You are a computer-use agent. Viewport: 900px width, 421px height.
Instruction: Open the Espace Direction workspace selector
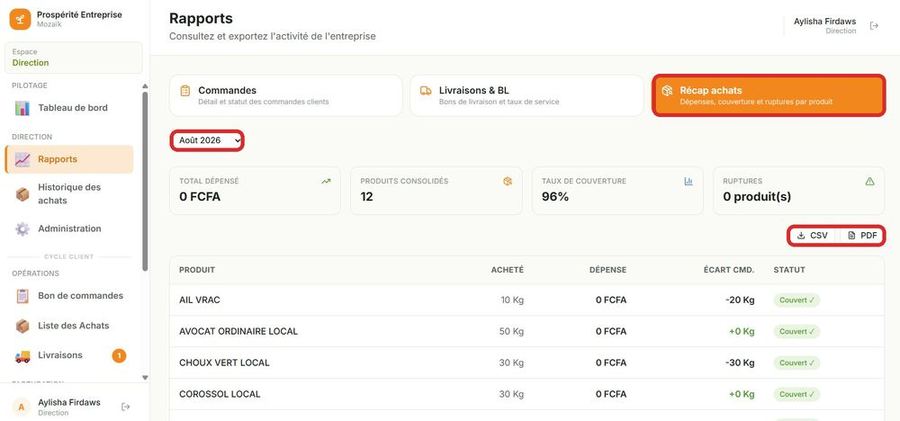coord(73,57)
